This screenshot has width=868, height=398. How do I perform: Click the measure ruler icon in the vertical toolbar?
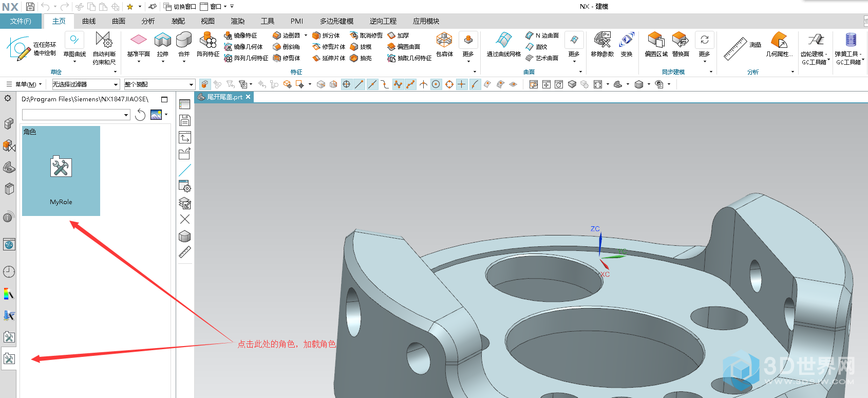(185, 252)
